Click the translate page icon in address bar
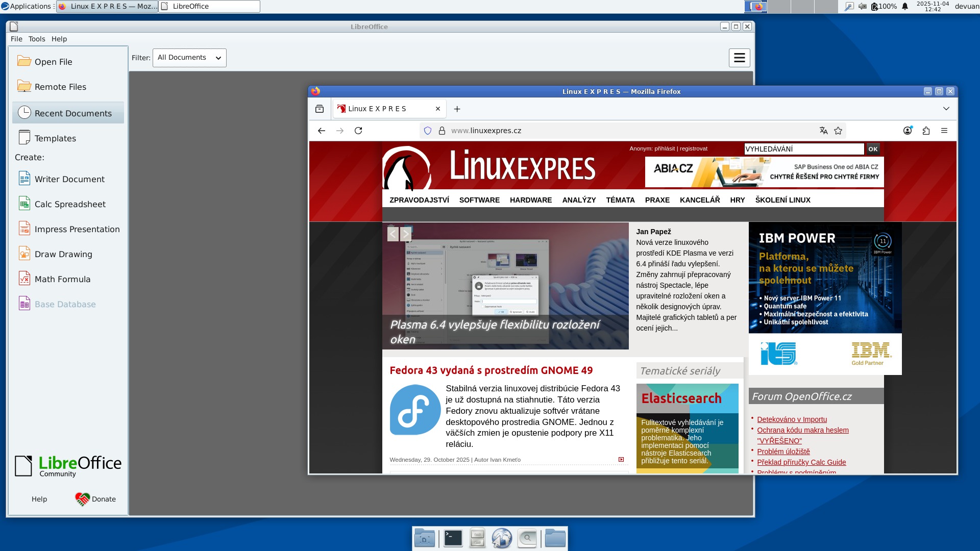Viewport: 980px width, 551px height. click(x=823, y=131)
